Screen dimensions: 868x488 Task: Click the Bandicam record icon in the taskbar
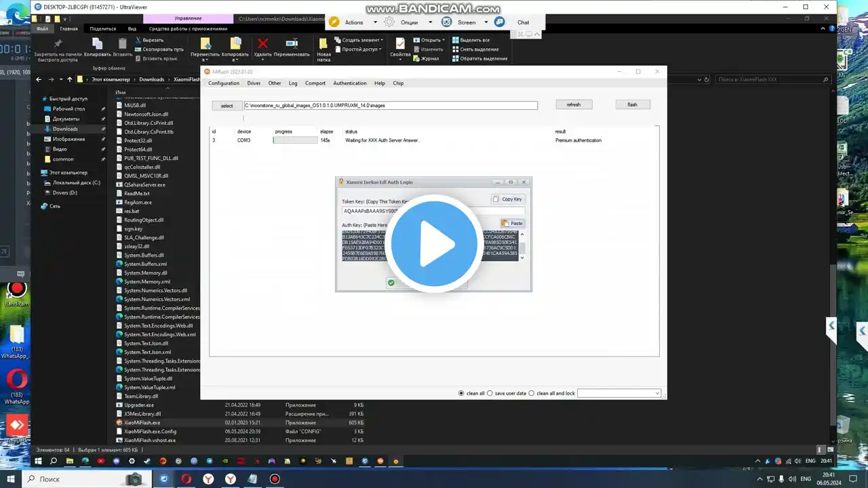coord(274,479)
